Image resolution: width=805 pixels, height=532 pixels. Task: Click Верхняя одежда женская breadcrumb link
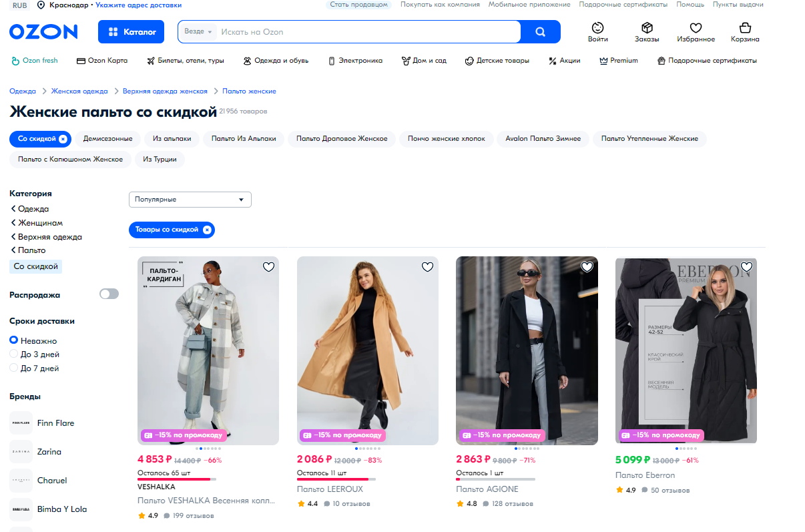[165, 91]
